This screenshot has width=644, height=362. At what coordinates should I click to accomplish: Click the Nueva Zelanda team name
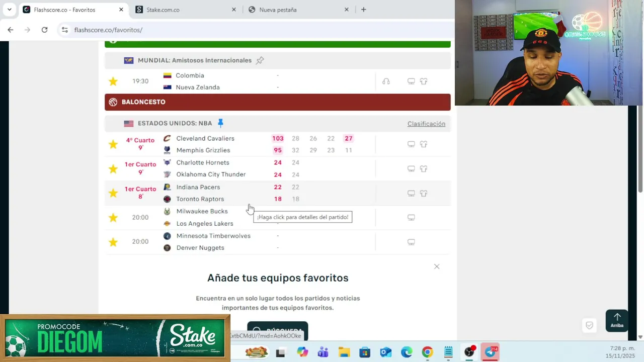pyautogui.click(x=198, y=87)
